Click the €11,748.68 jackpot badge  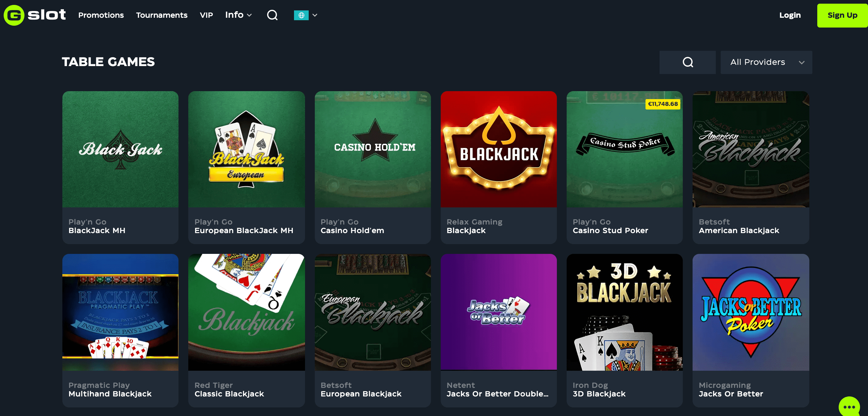click(x=663, y=104)
